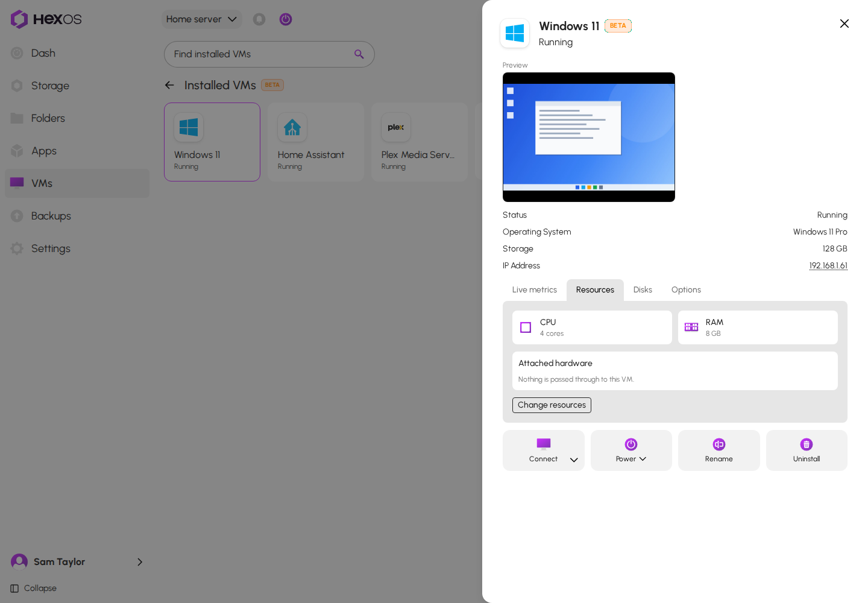Open Settings gear in sidebar
The image size is (868, 603).
[17, 248]
